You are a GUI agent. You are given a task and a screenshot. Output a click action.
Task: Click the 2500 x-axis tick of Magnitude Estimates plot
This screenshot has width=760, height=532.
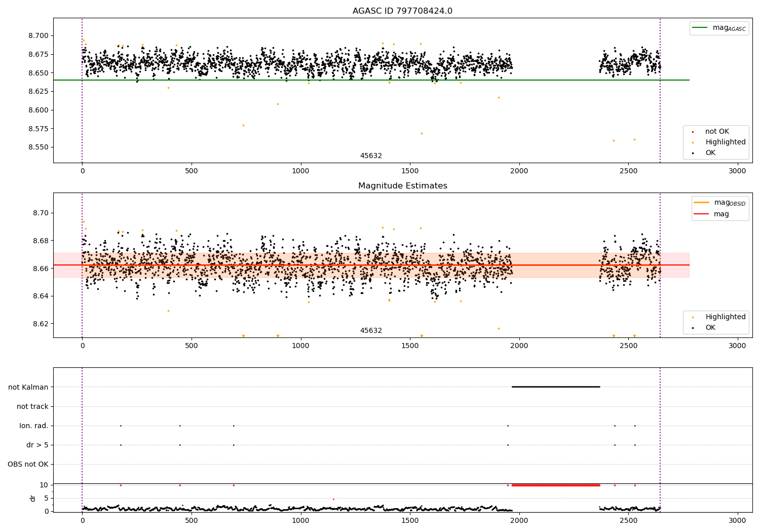(628, 346)
